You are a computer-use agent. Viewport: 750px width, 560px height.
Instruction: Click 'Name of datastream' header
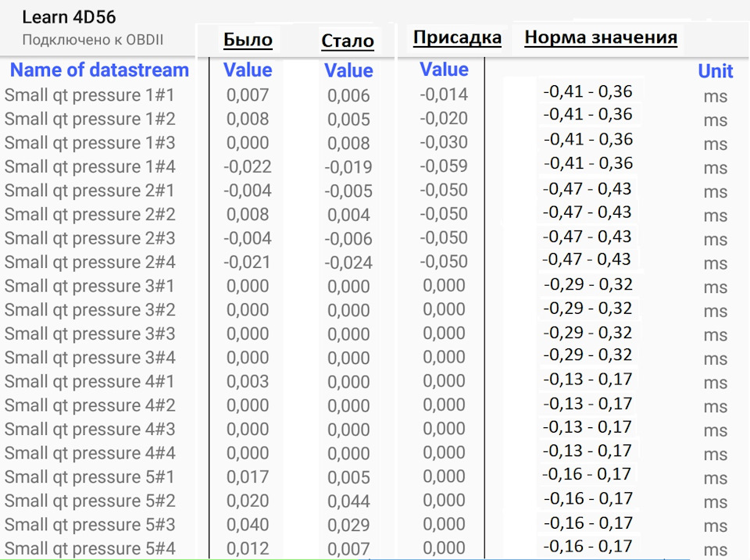(99, 70)
